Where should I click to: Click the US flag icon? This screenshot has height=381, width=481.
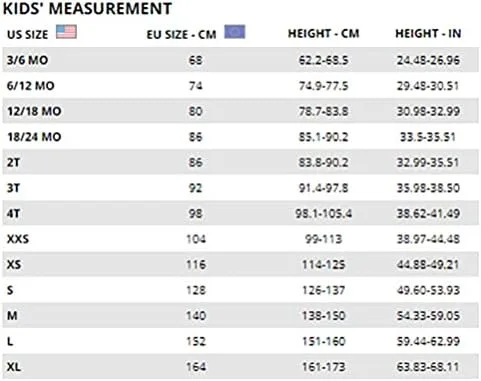coord(66,32)
